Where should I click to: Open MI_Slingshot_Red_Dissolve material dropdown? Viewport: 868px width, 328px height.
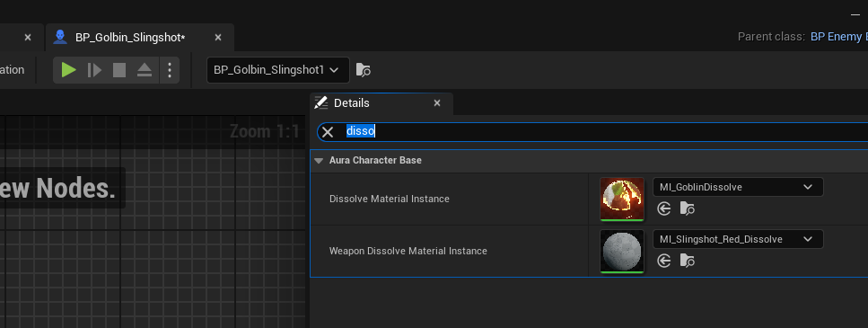click(738, 239)
